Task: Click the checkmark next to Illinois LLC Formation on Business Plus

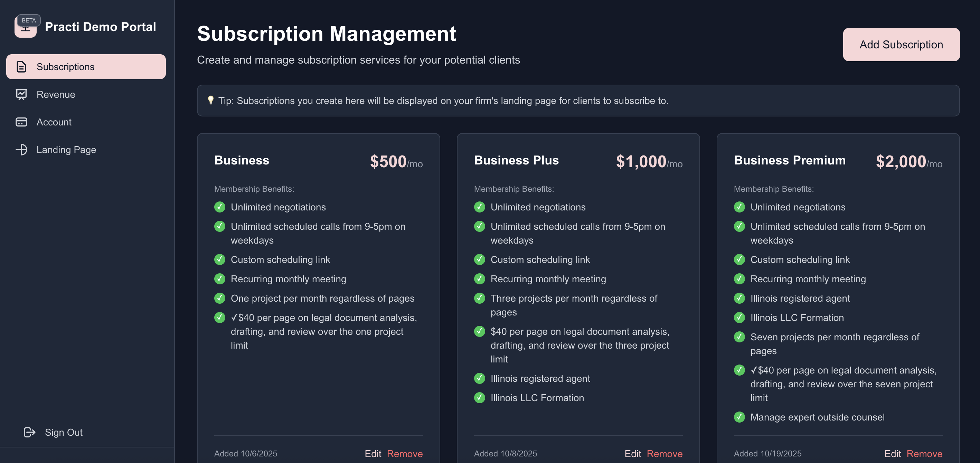Action: 479,398
